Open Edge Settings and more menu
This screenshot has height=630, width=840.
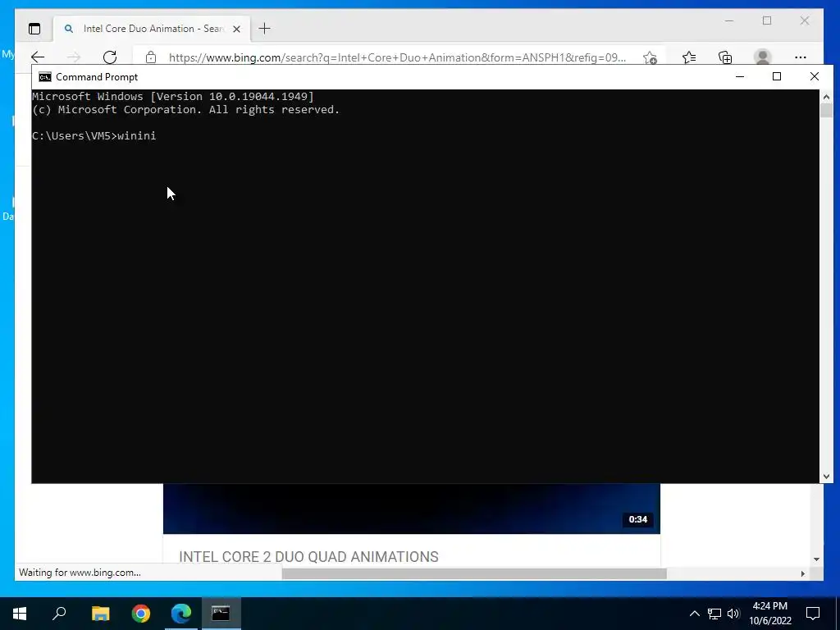click(801, 57)
